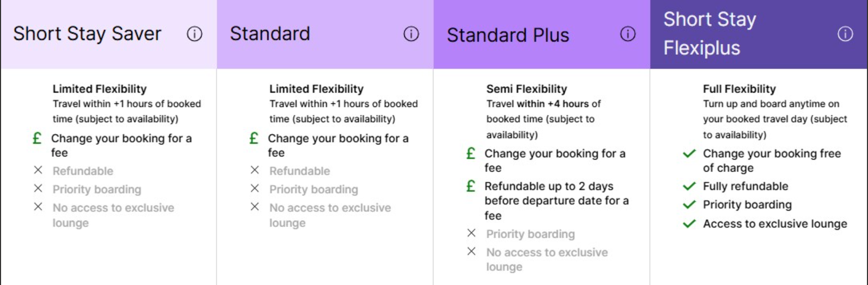Click the pound icon beside Standard's change booking
Image resolution: width=868 pixels, height=285 pixels.
tap(254, 139)
